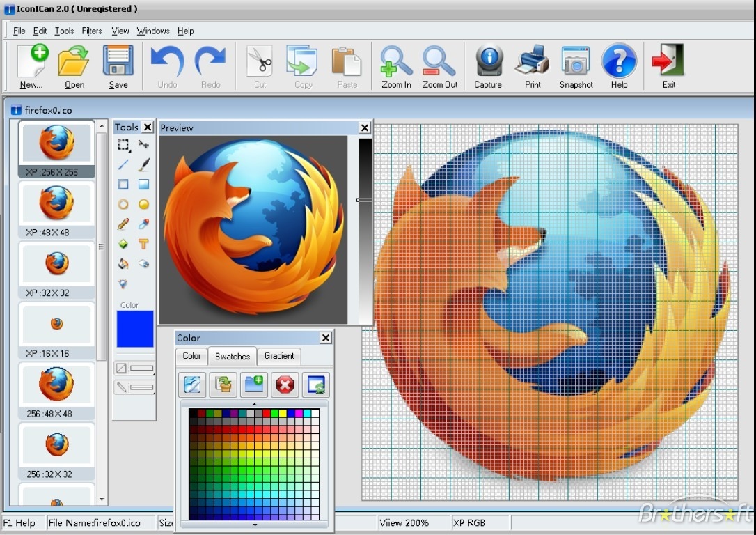The image size is (756, 535).
Task: Select the filled ellipse tool
Action: (144, 203)
